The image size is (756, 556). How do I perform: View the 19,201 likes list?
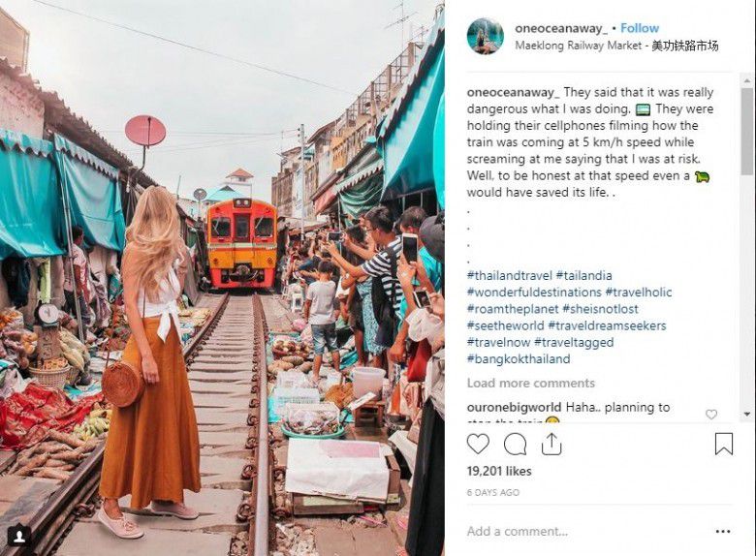pyautogui.click(x=499, y=471)
